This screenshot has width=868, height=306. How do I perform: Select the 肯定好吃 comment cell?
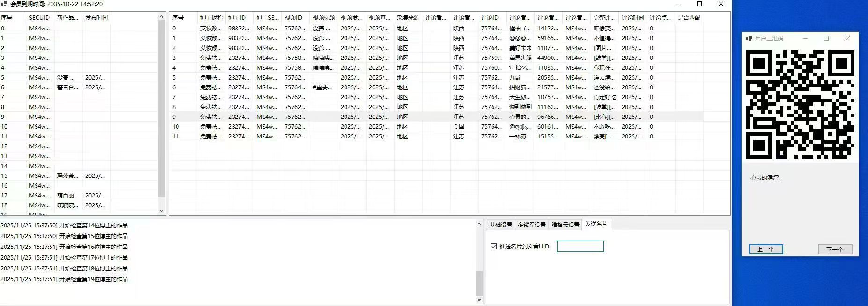pyautogui.click(x=605, y=97)
